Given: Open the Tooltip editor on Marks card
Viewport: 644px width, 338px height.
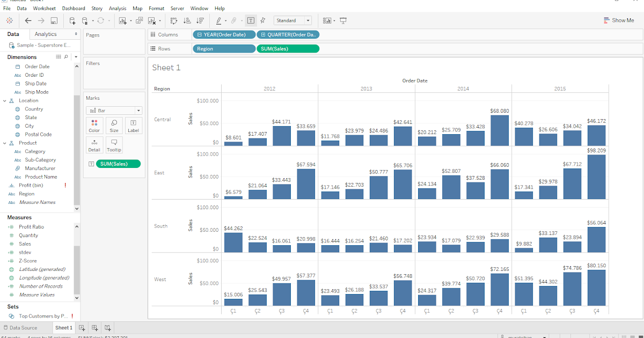Looking at the screenshot, I should 114,144.
